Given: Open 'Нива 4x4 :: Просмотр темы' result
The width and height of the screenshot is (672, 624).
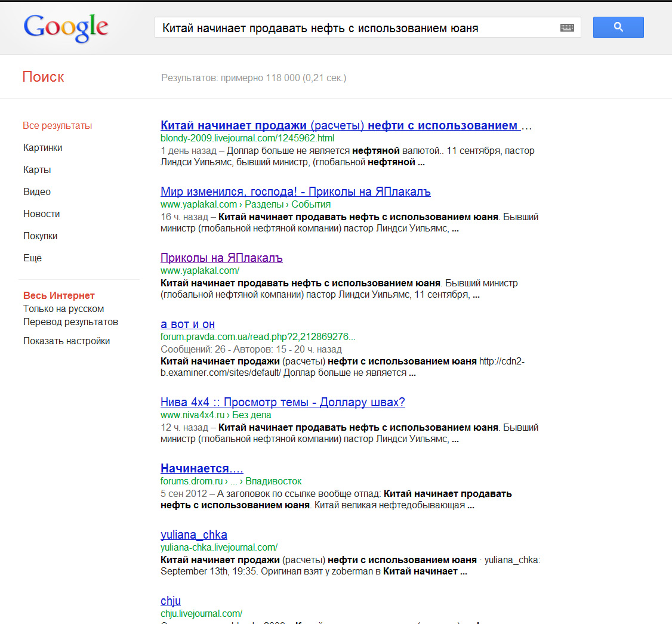Looking at the screenshot, I should [x=282, y=402].
